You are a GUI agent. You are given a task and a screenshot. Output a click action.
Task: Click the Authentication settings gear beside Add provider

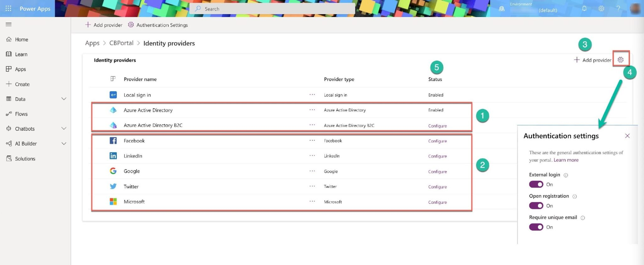[x=620, y=60]
